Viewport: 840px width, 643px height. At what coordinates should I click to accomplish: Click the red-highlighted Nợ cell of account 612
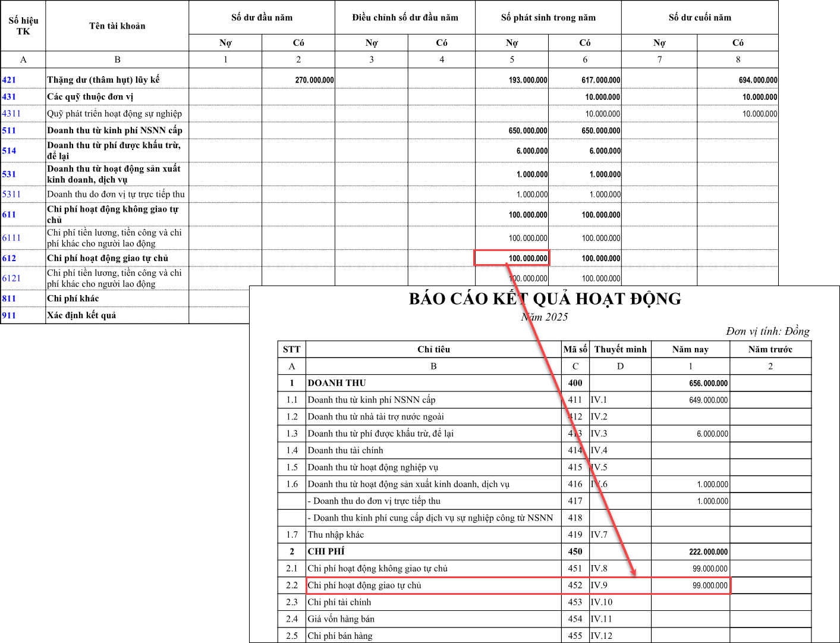[x=512, y=258]
